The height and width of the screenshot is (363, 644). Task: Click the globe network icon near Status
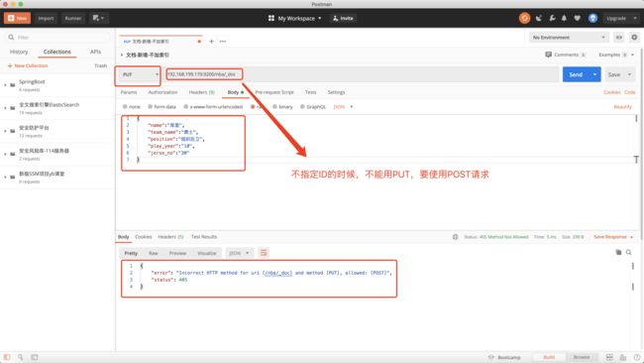pyautogui.click(x=456, y=237)
